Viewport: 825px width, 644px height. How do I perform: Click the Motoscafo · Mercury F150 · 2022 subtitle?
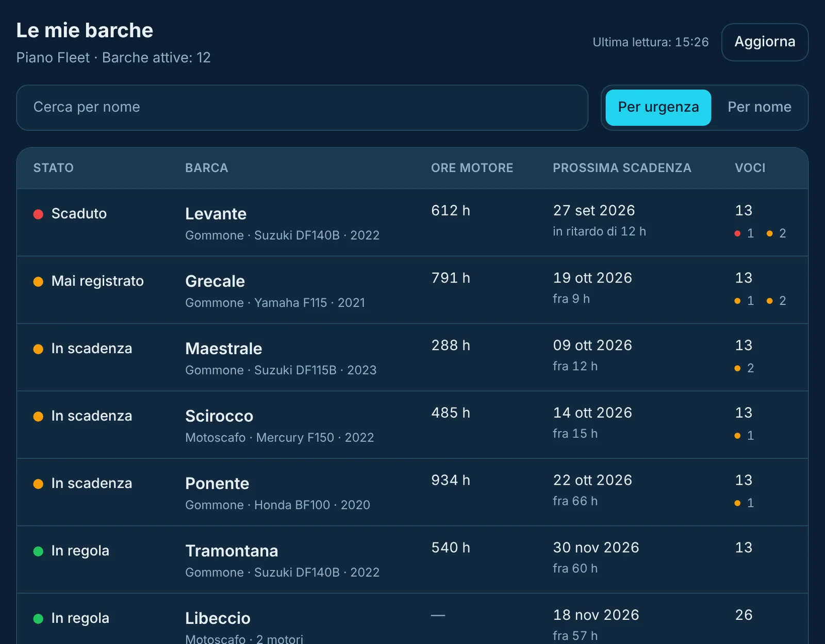[x=279, y=438]
